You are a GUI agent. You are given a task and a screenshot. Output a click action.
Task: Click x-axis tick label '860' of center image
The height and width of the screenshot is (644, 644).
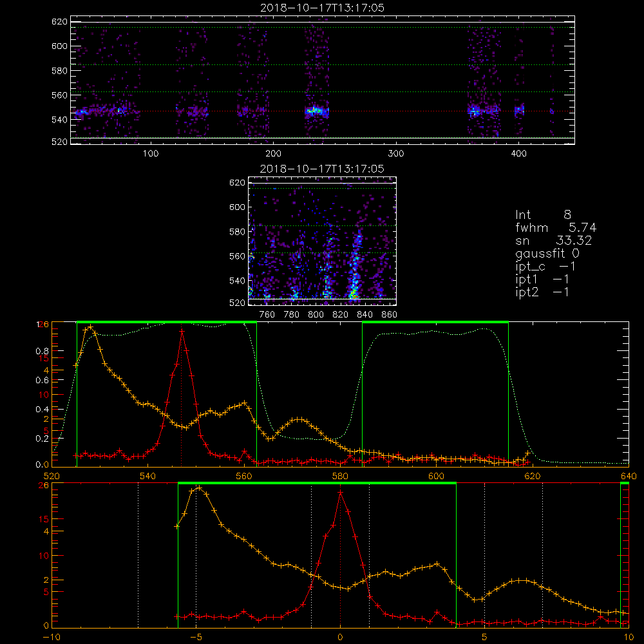[390, 315]
